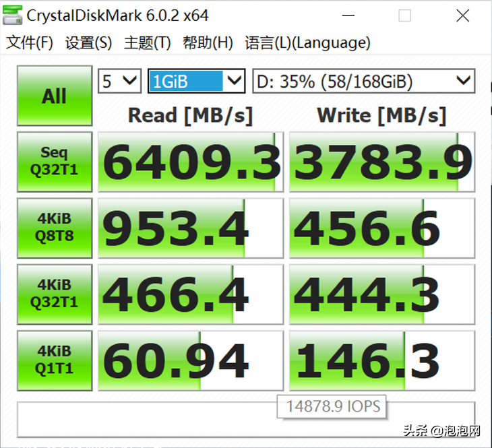Click the 4KiB Q32T1 read result 466.4
Screen dimensions: 492x448
[x=191, y=294]
